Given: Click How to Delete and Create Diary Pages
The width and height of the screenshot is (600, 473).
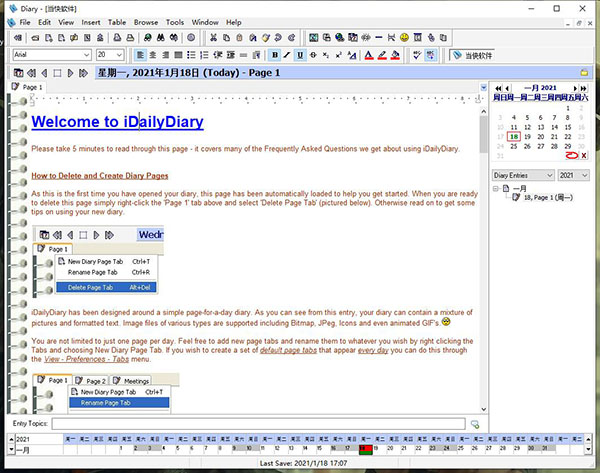Looking at the screenshot, I should pos(99,176).
